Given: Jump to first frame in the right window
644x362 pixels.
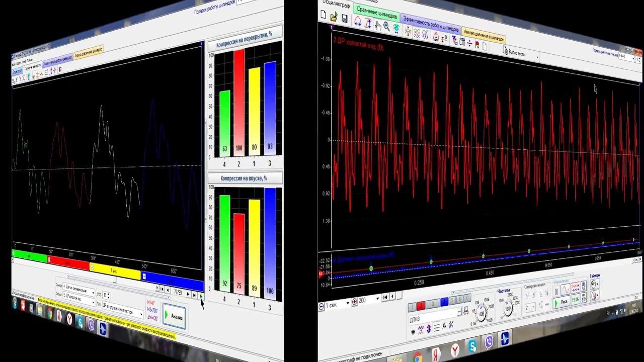Looking at the screenshot, I should point(385,297).
